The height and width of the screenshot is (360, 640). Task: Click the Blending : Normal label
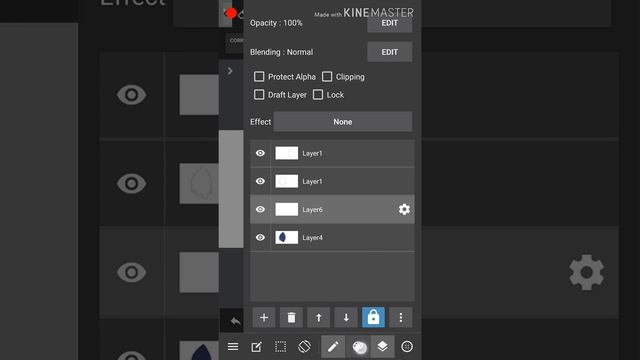(282, 52)
